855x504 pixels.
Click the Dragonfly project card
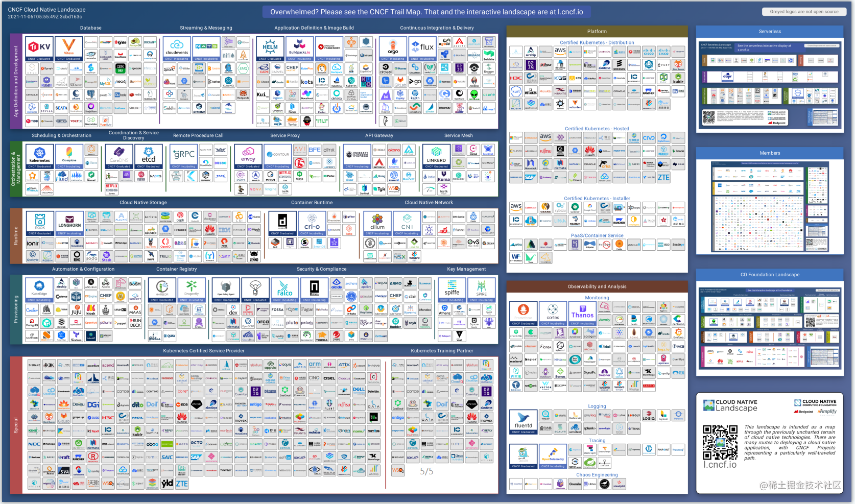pos(192,290)
